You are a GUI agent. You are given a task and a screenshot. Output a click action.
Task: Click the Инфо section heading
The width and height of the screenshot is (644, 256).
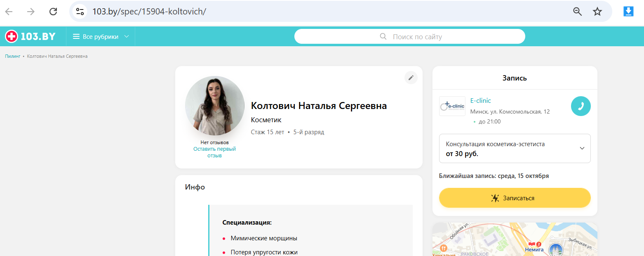pyautogui.click(x=195, y=187)
